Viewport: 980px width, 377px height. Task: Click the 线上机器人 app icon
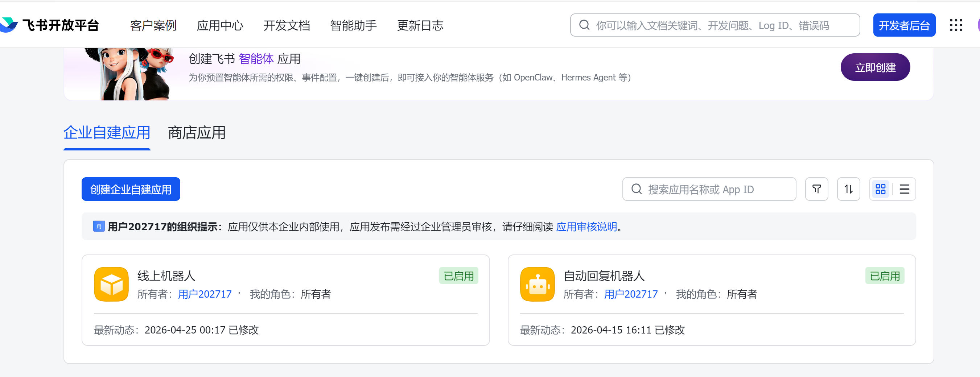pos(111,284)
